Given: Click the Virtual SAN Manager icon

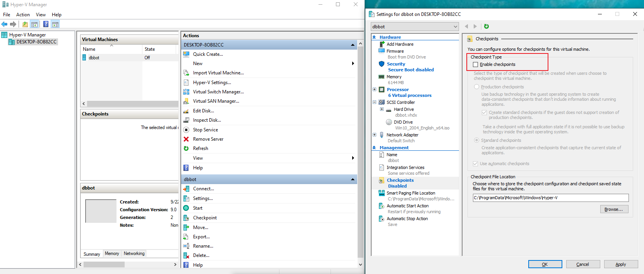Looking at the screenshot, I should click(186, 101).
